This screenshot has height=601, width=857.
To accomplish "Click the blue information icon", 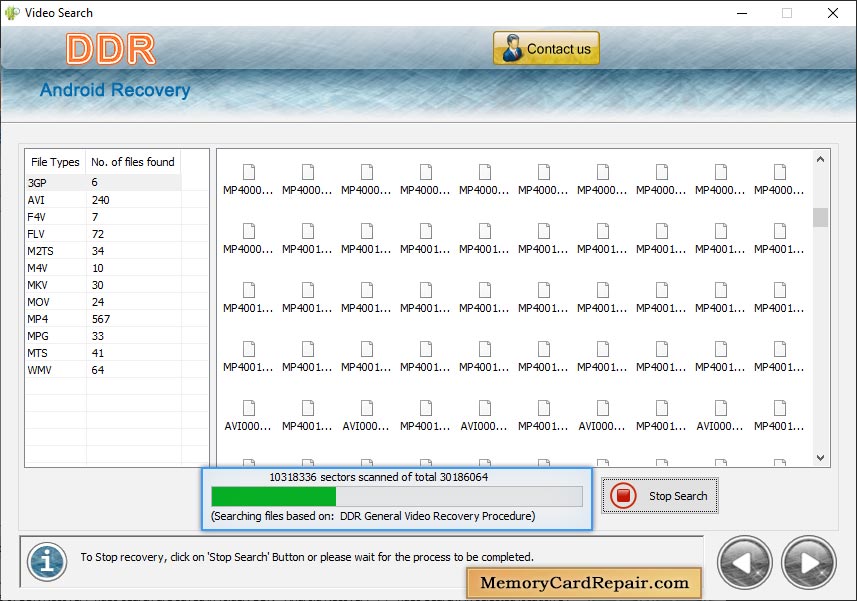I will pyautogui.click(x=47, y=562).
